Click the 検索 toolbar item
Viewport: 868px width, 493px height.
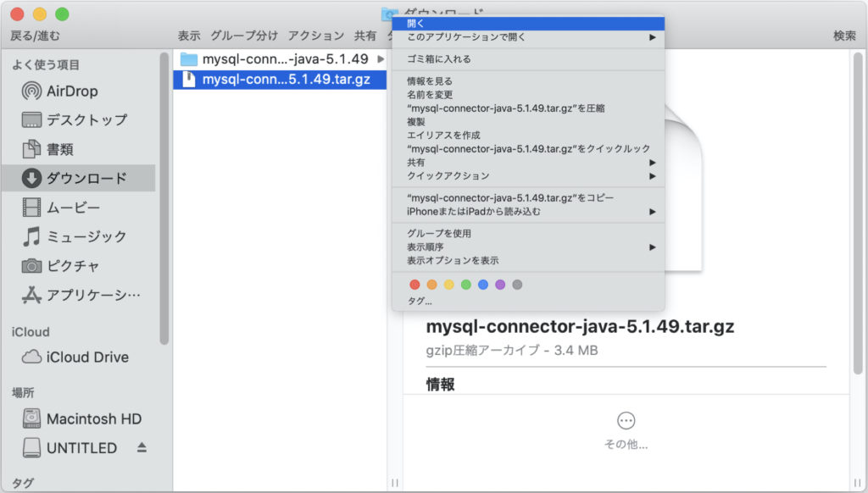click(x=845, y=36)
